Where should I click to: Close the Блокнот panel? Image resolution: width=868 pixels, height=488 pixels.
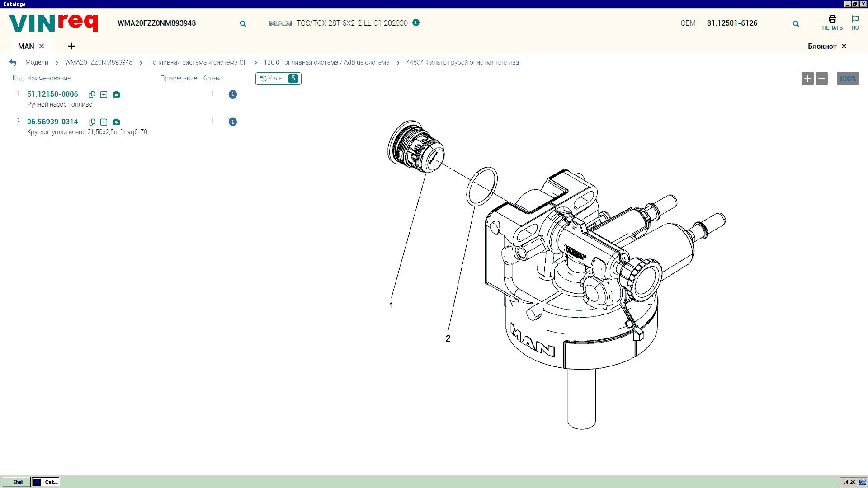[844, 46]
